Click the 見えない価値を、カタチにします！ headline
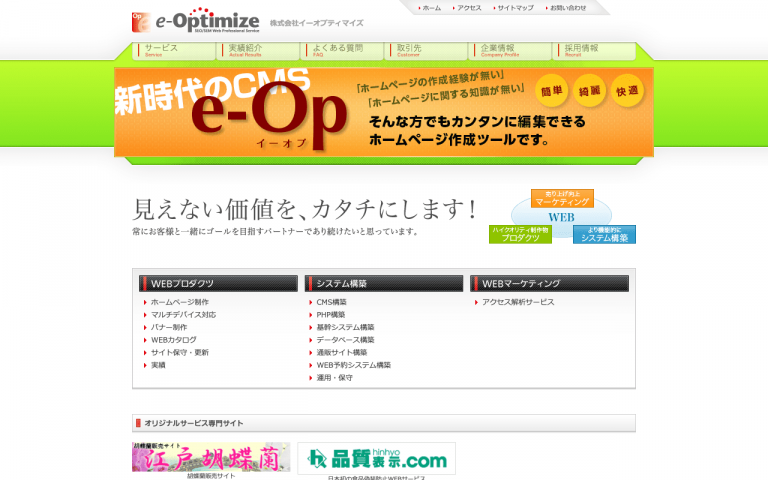 pyautogui.click(x=305, y=209)
